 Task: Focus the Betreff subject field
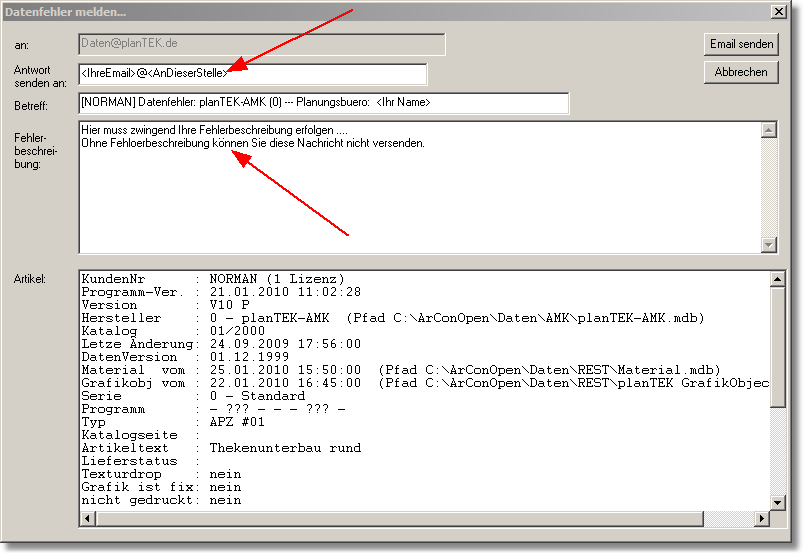pos(323,104)
